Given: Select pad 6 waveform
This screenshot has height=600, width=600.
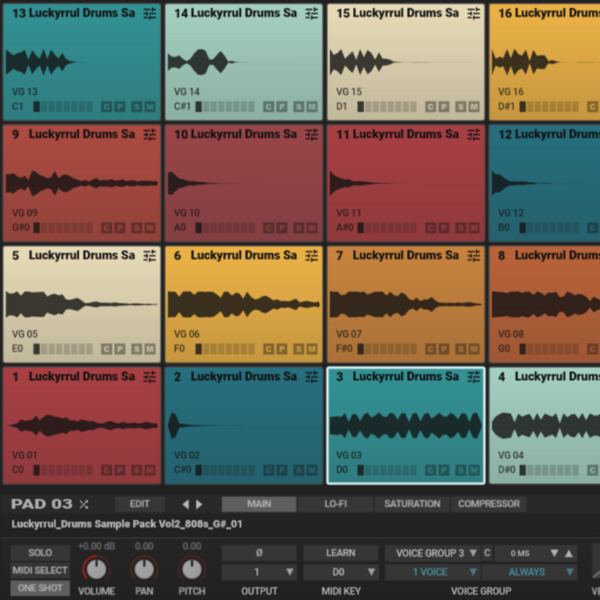Looking at the screenshot, I should point(244,304).
